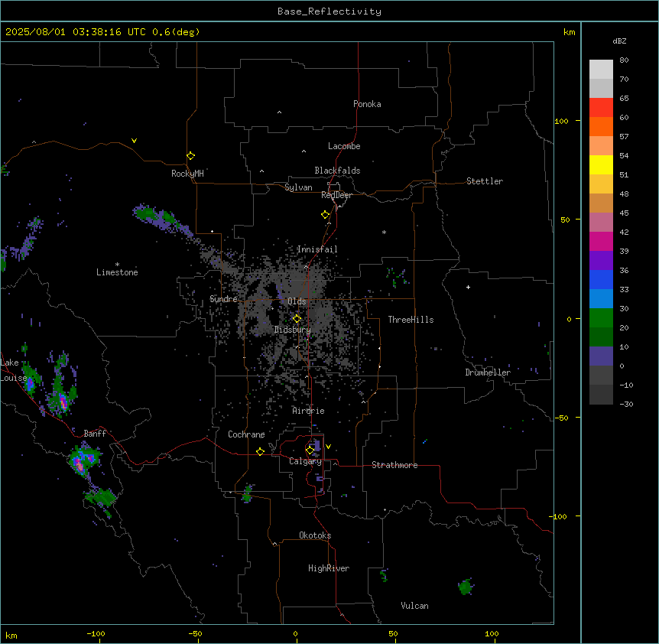Select the HighRiver label

click(329, 568)
